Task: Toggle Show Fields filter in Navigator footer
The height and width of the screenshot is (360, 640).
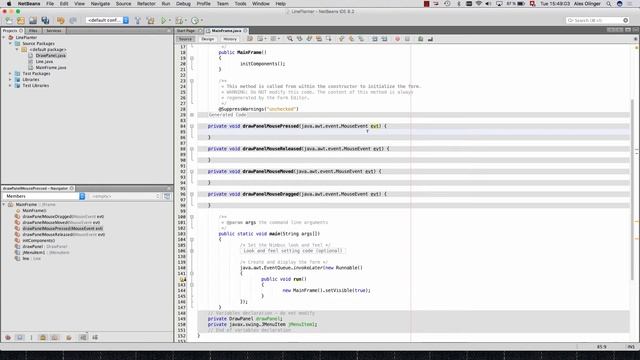Action: click(x=20, y=338)
